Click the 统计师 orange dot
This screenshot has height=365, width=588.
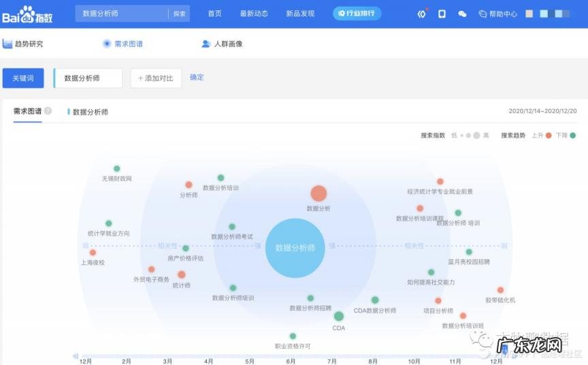[x=182, y=274]
